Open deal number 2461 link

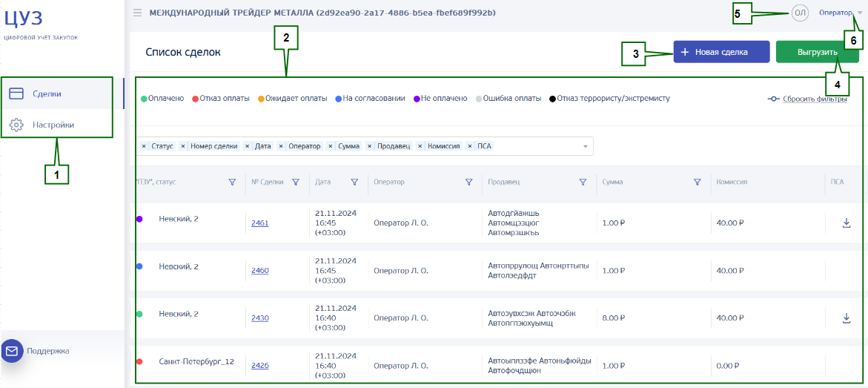tap(259, 223)
